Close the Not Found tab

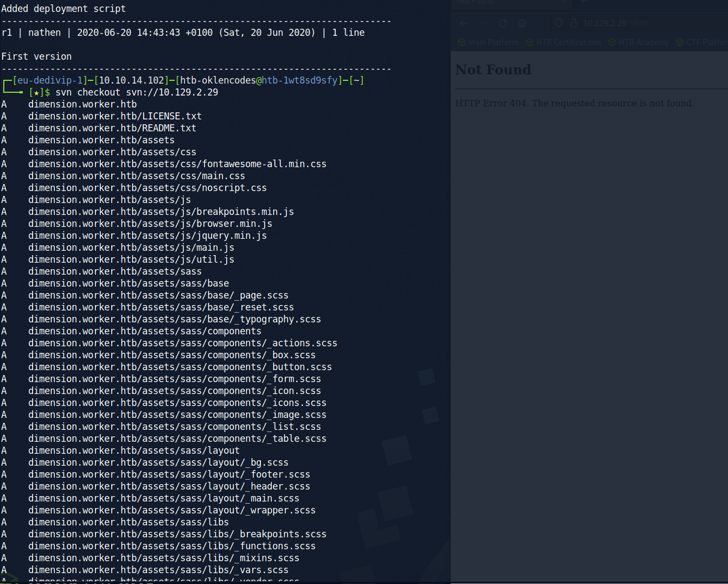(x=564, y=3)
